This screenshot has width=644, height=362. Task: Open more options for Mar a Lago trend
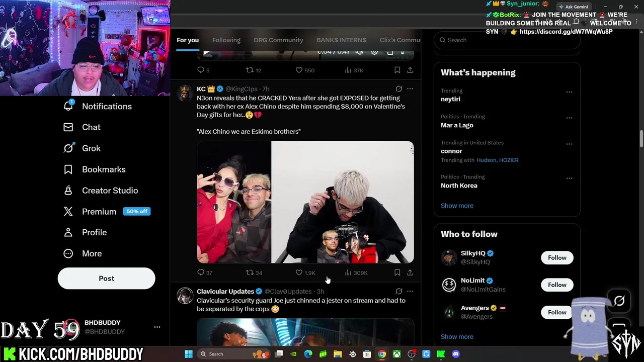coord(569,118)
